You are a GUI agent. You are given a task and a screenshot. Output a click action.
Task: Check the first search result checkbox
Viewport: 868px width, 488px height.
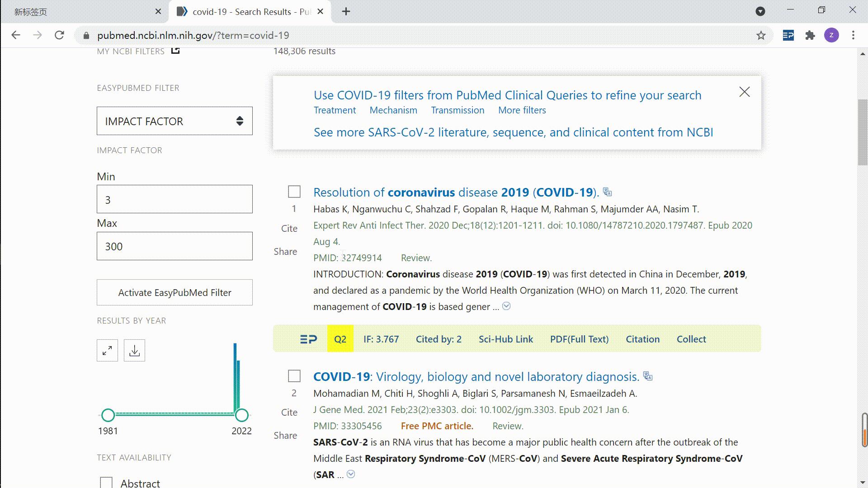tap(294, 192)
